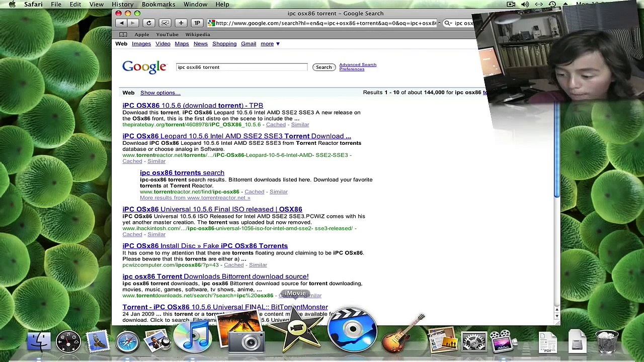The width and height of the screenshot is (644, 362).
Task: Go back with Safari's back arrow
Action: click(x=121, y=23)
